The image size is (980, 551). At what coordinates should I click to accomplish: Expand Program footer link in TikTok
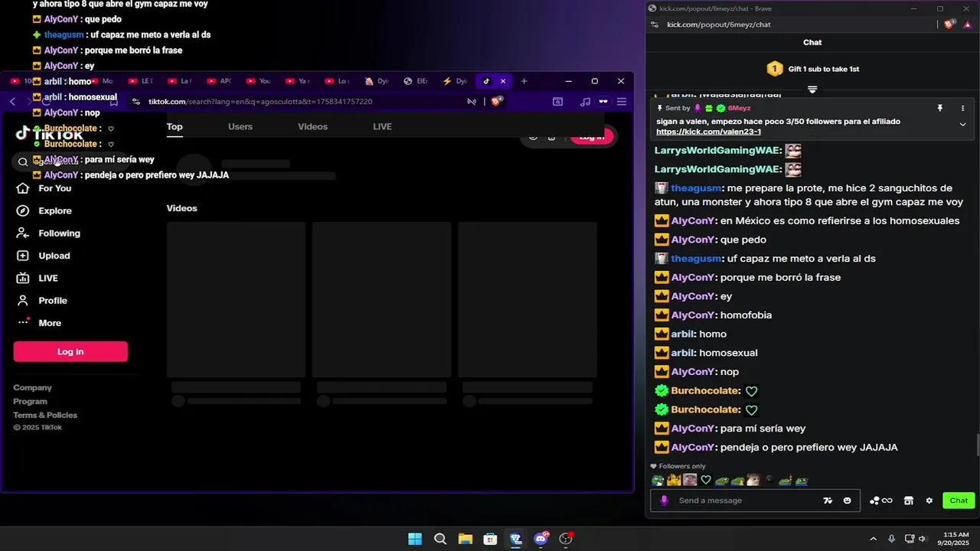(x=30, y=402)
